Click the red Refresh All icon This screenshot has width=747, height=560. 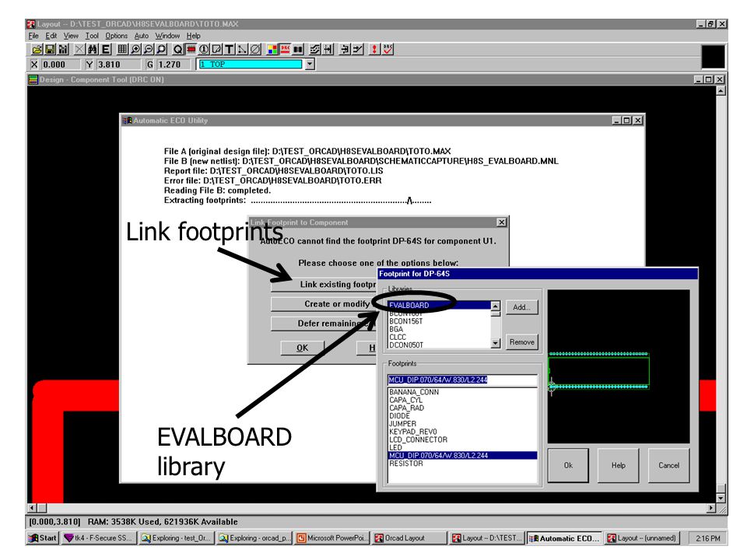(x=374, y=50)
